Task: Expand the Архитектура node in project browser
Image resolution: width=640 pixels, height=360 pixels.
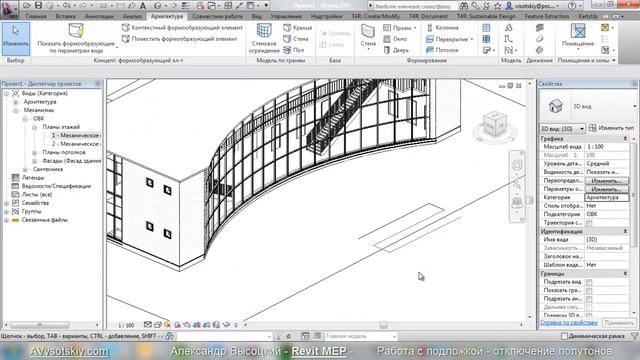Action: tap(16, 102)
